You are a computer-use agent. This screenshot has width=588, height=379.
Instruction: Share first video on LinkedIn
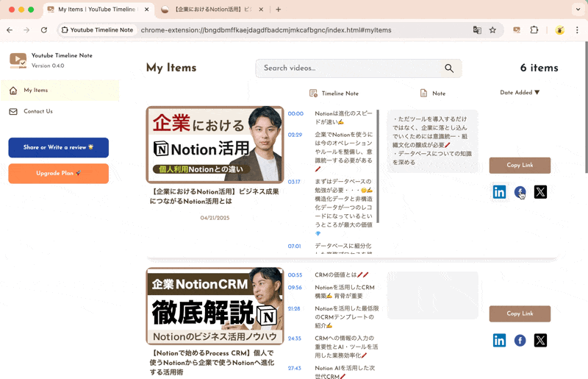pos(499,192)
